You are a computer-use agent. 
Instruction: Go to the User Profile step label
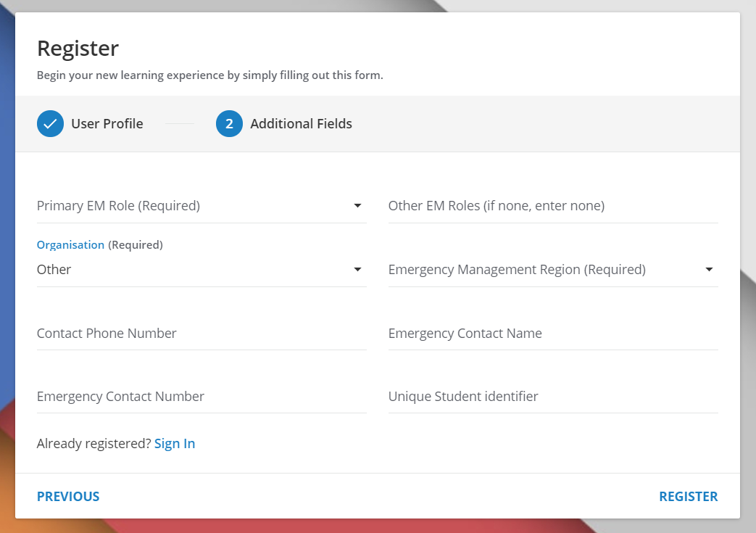(107, 124)
